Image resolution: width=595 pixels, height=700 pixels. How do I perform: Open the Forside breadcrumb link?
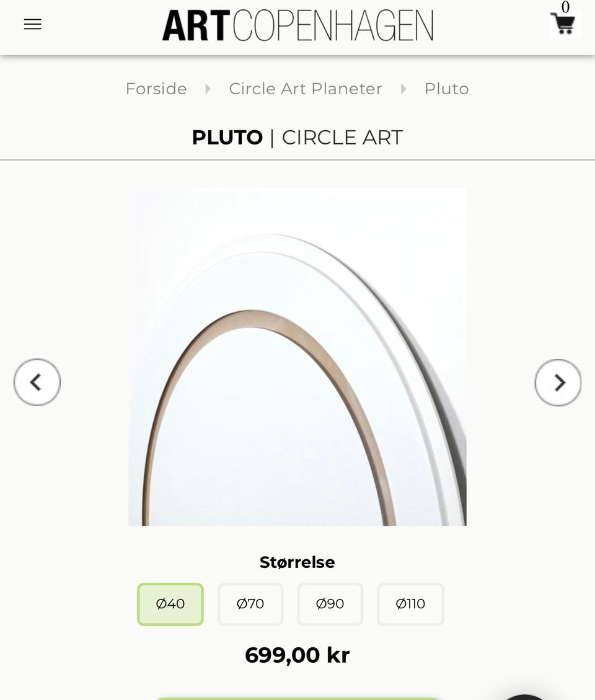pos(156,89)
